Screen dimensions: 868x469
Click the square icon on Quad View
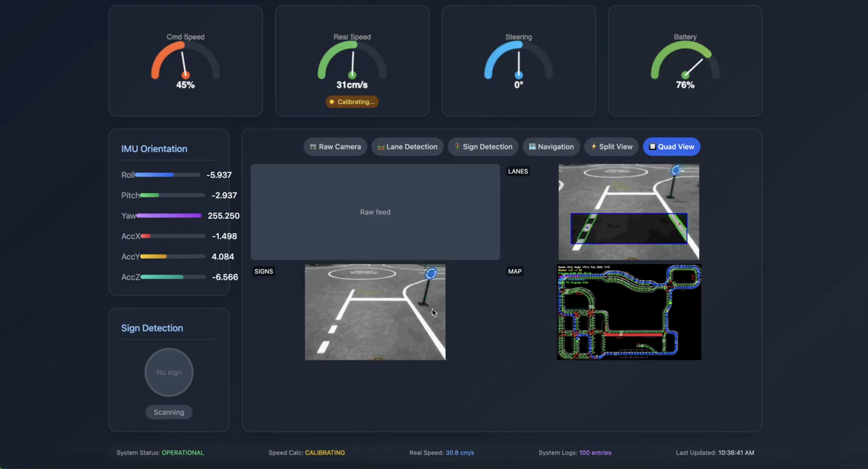652,147
